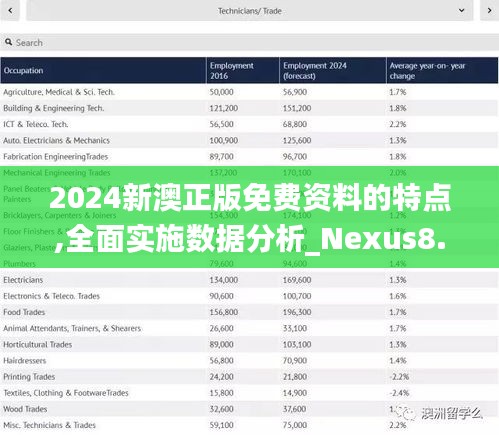The image size is (499, 435).
Task: Select Building & Engineering Tech. row
Action: click(249, 108)
